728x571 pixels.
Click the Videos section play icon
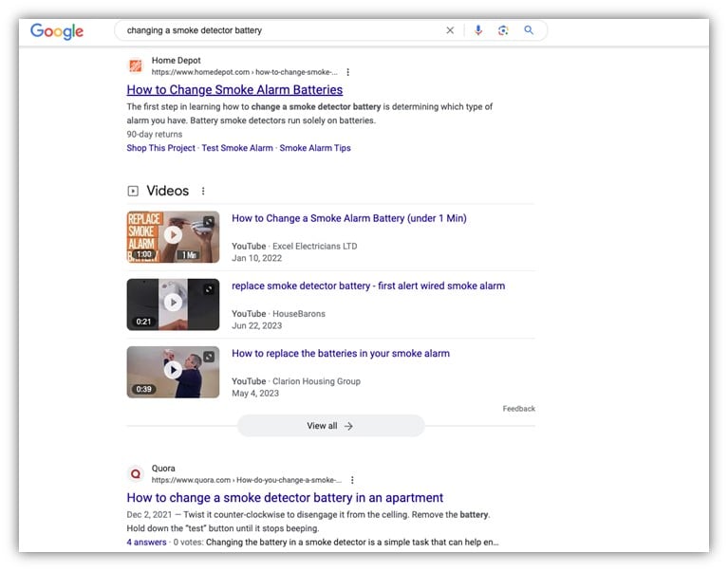click(x=133, y=191)
